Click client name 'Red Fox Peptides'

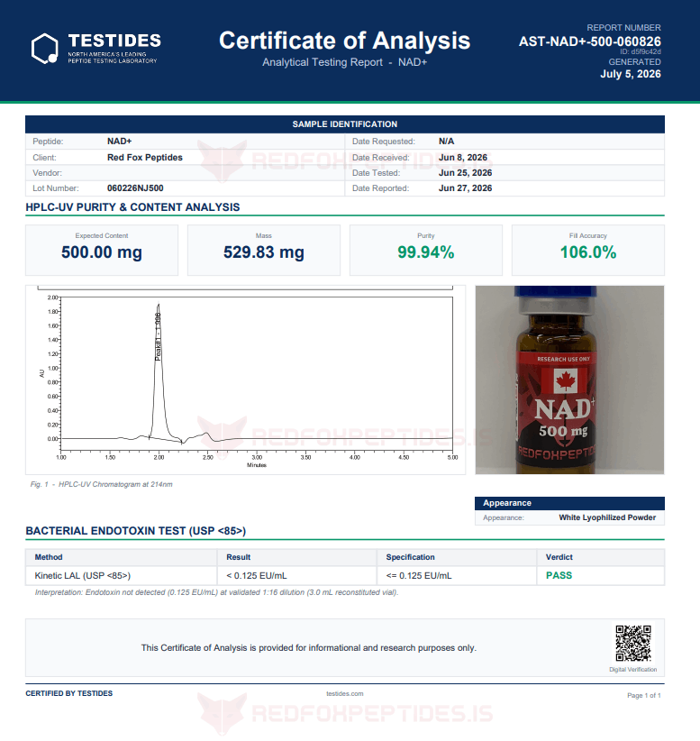pyautogui.click(x=144, y=158)
